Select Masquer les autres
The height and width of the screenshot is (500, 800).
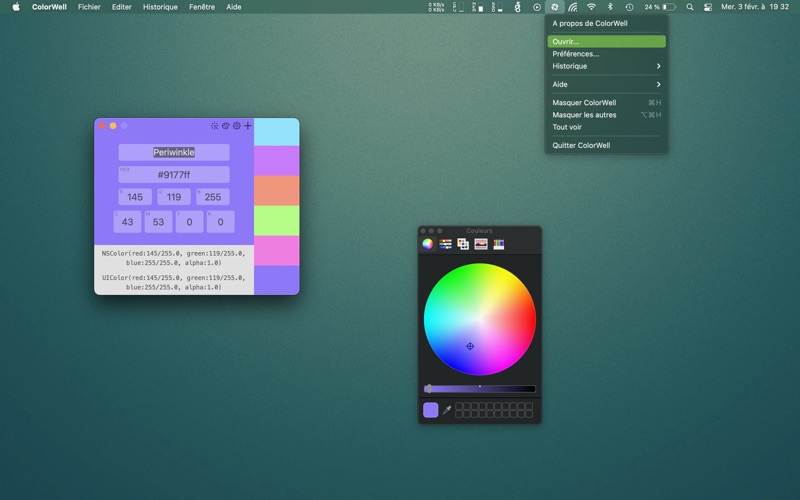click(607, 115)
